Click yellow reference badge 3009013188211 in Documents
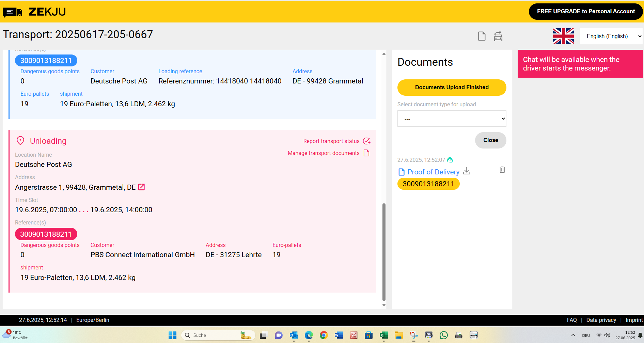The width and height of the screenshot is (644, 343). 428,184
